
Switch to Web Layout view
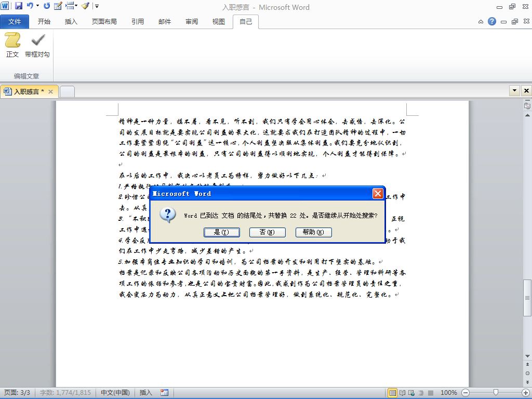(x=411, y=393)
